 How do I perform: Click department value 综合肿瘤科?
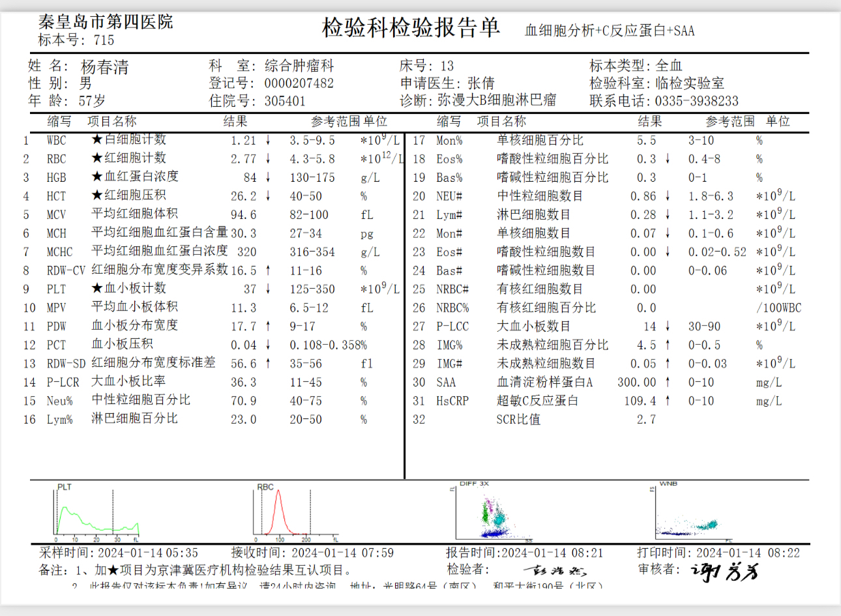coord(299,66)
